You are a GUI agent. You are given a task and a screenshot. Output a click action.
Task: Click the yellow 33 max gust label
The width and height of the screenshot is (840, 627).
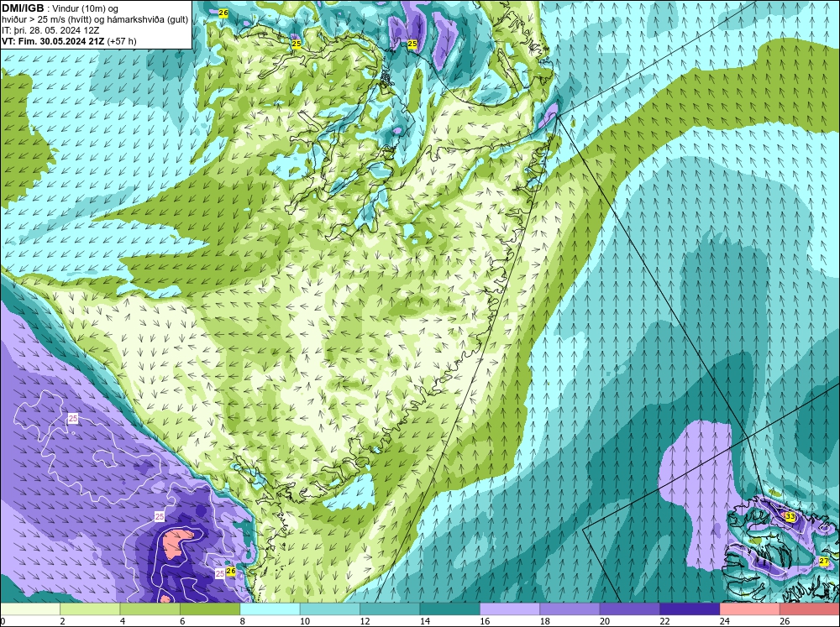click(x=790, y=516)
